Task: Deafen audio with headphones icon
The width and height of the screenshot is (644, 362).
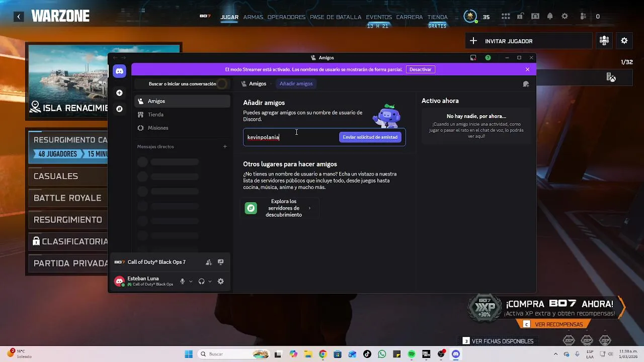Action: coord(201,282)
